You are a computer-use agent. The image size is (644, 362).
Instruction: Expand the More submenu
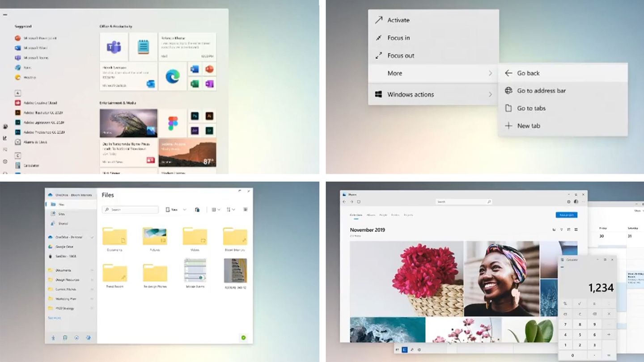click(x=433, y=73)
